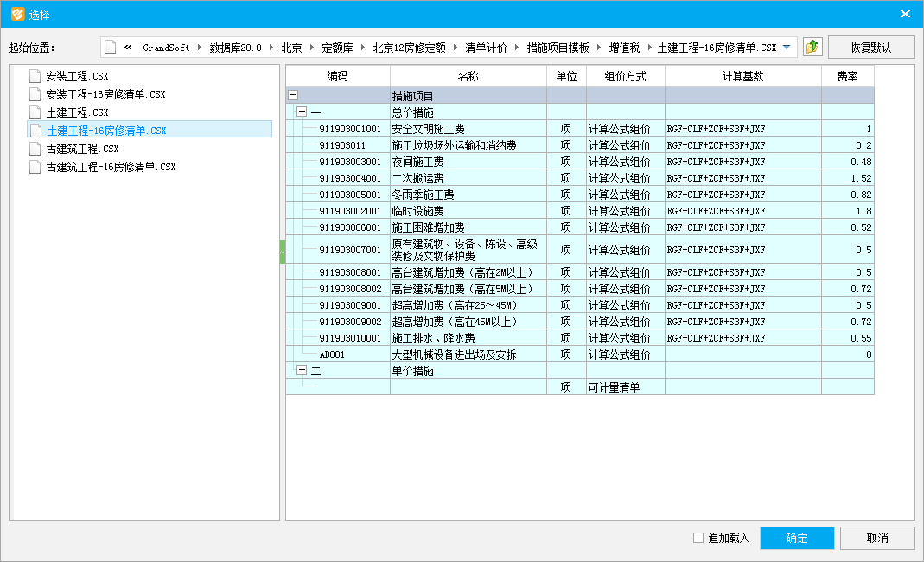Select the file 安装工程.CSX
924x562 pixels.
(77, 76)
